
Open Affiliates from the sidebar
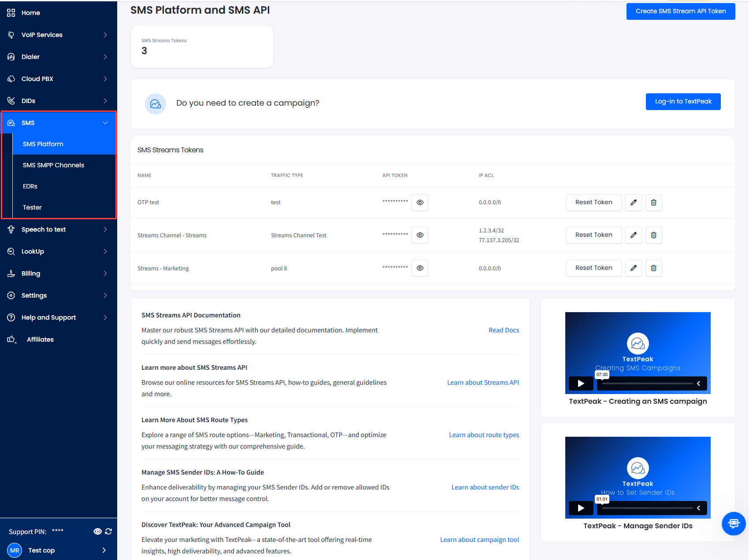tap(40, 339)
